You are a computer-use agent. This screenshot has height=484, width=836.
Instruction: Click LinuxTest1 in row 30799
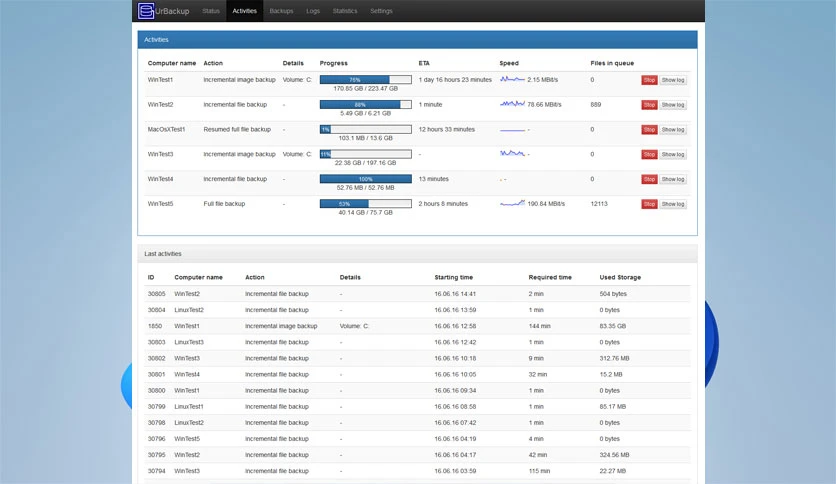(x=189, y=406)
